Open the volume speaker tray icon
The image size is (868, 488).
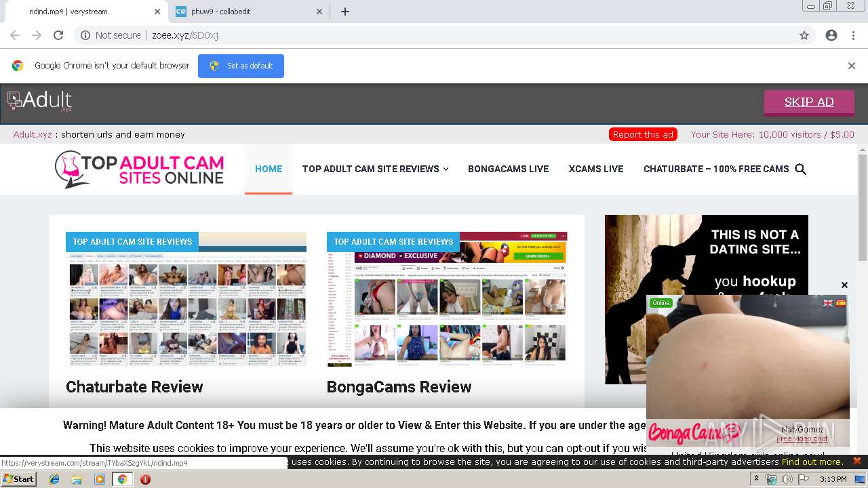787,479
